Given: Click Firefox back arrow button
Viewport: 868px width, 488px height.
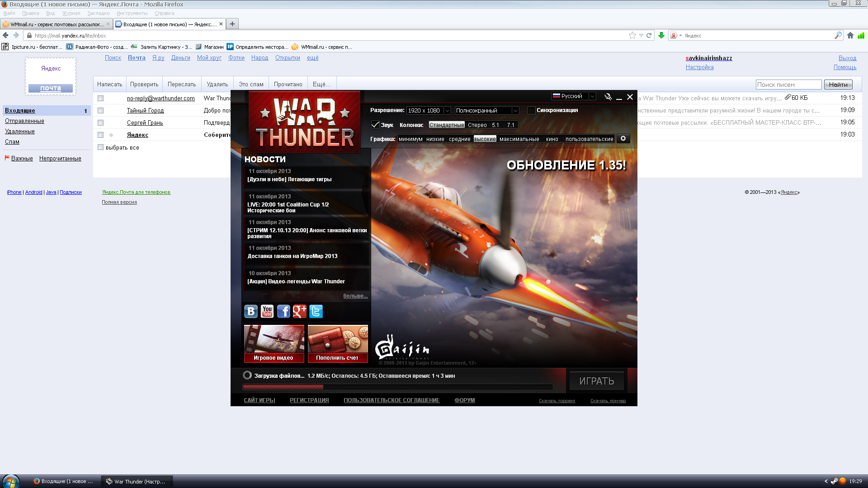Looking at the screenshot, I should coord(5,35).
